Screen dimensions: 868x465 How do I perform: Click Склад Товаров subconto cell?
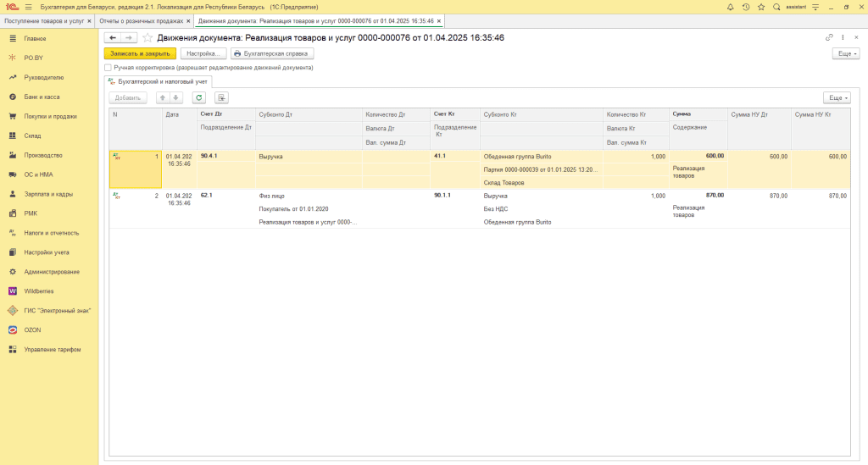(x=542, y=182)
